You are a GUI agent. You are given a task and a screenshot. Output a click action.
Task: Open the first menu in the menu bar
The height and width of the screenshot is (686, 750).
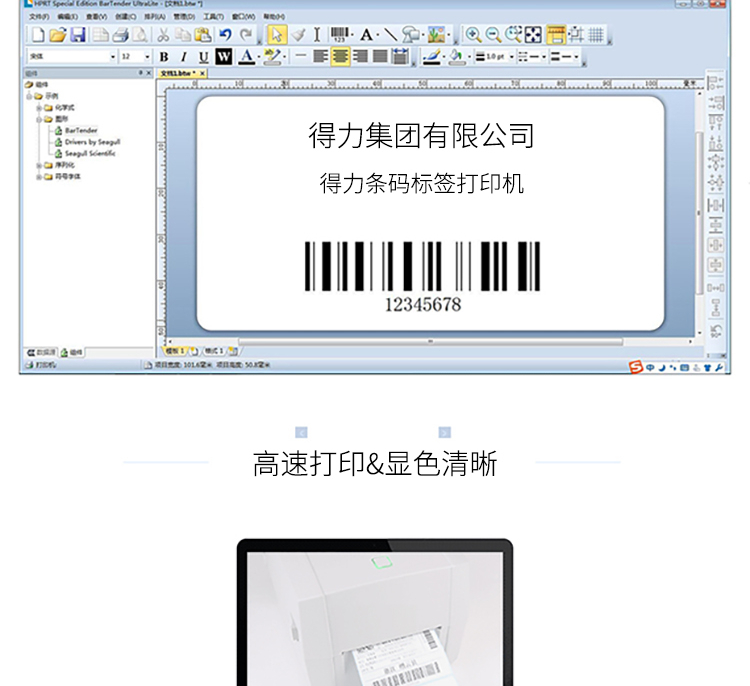[x=39, y=17]
